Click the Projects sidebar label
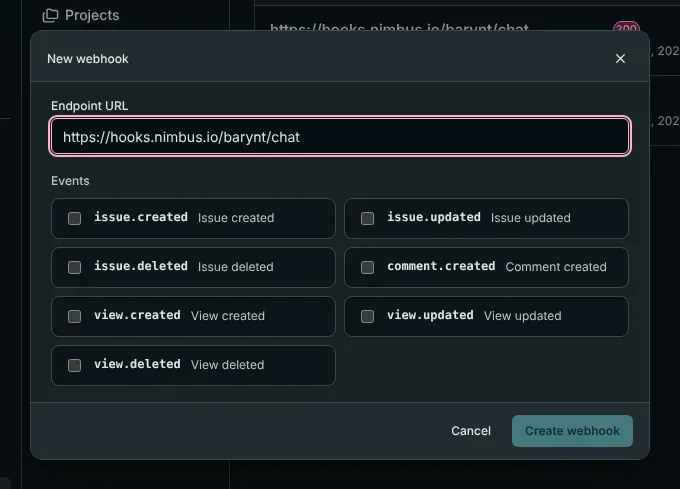The image size is (680, 489). 92,15
